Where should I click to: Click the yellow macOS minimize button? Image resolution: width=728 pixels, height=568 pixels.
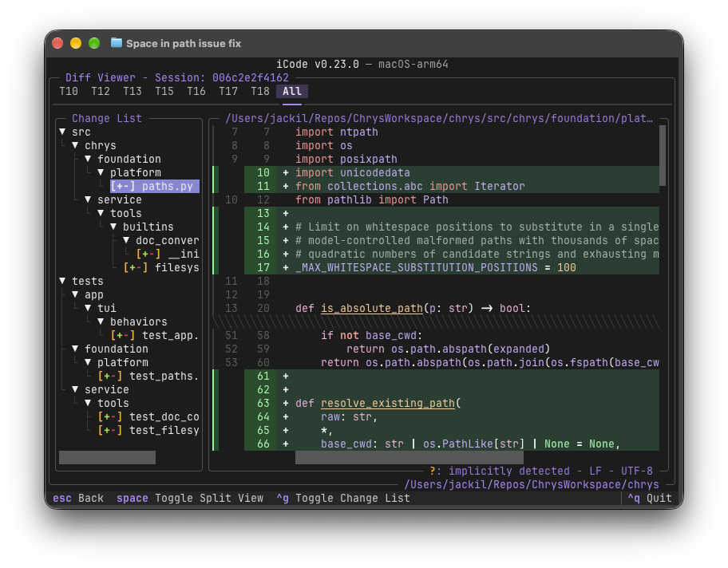click(x=76, y=43)
